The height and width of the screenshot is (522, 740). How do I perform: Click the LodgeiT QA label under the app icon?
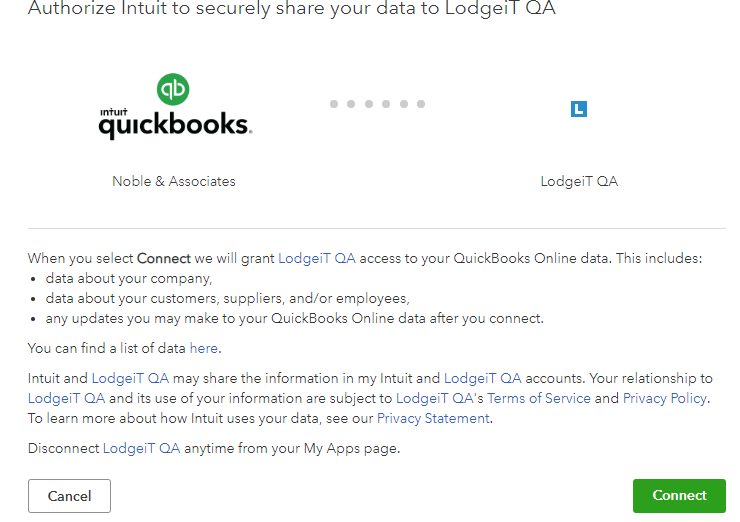coord(579,181)
